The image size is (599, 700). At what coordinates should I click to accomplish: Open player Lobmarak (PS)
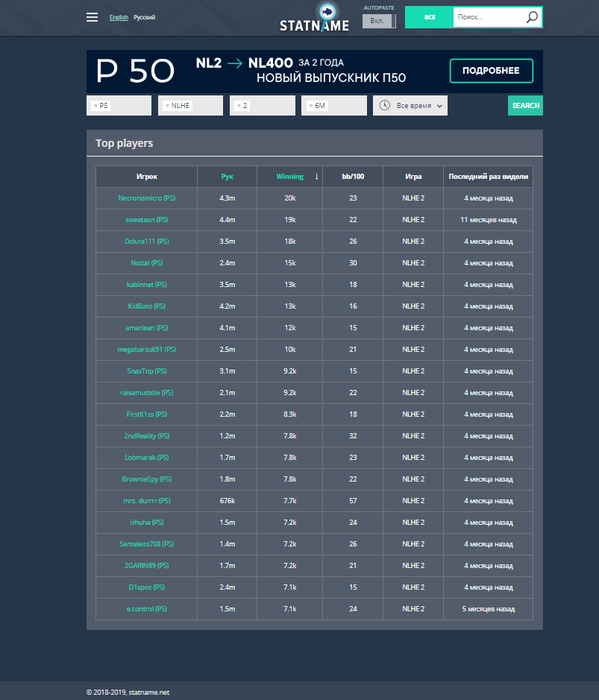pyautogui.click(x=146, y=458)
